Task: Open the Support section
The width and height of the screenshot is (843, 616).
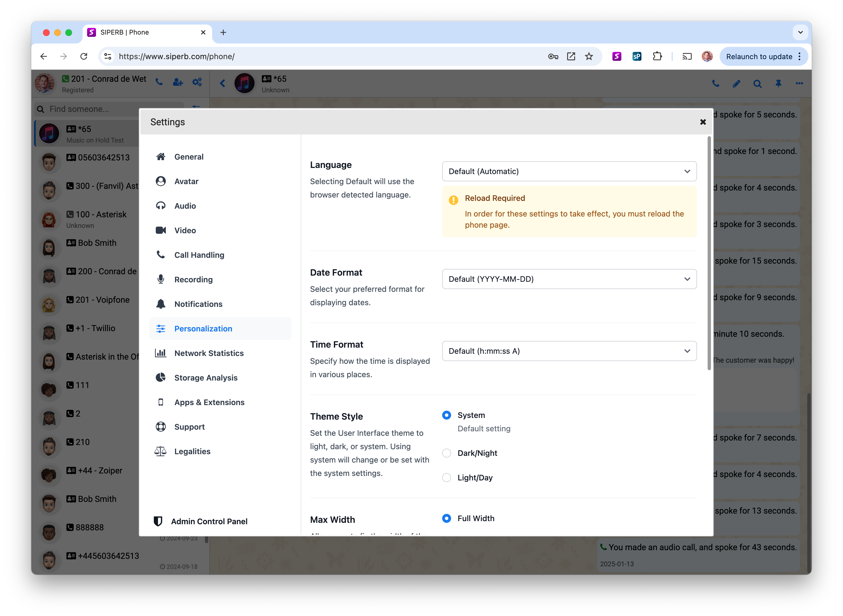Action: [220, 427]
